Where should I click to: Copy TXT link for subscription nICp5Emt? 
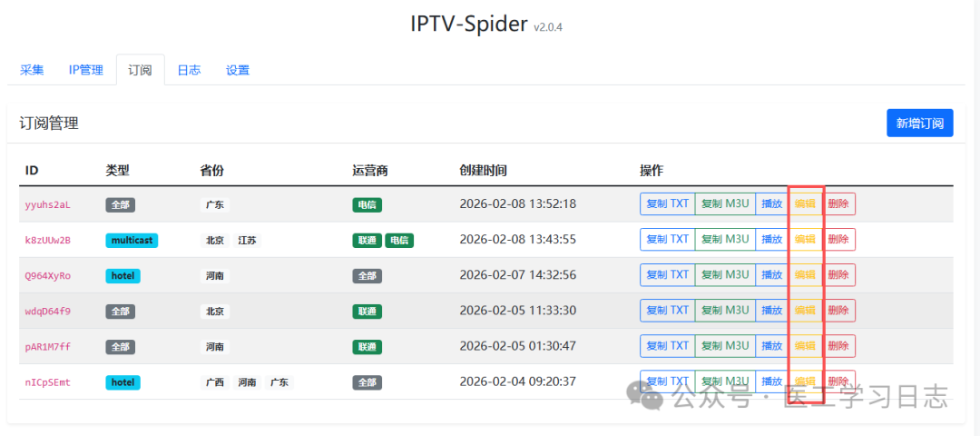coord(668,381)
